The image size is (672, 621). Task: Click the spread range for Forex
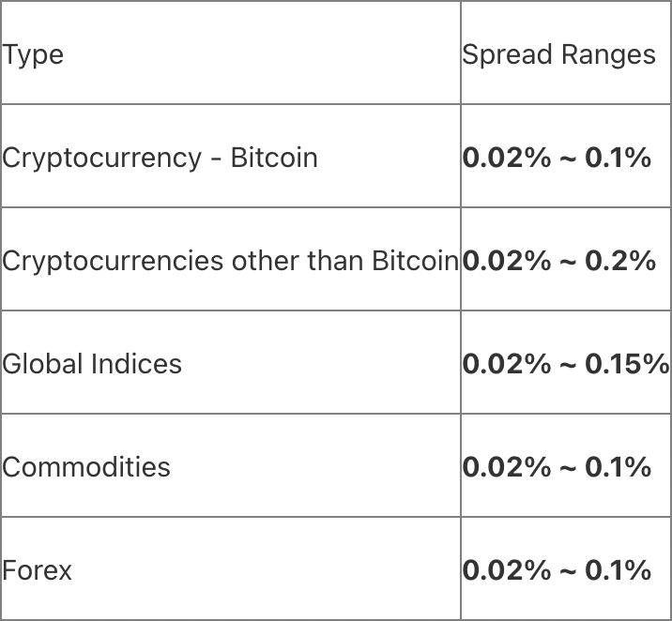(557, 569)
